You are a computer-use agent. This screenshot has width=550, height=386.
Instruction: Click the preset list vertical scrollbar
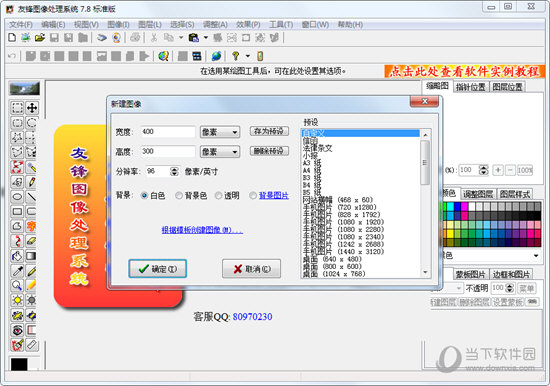pos(425,204)
